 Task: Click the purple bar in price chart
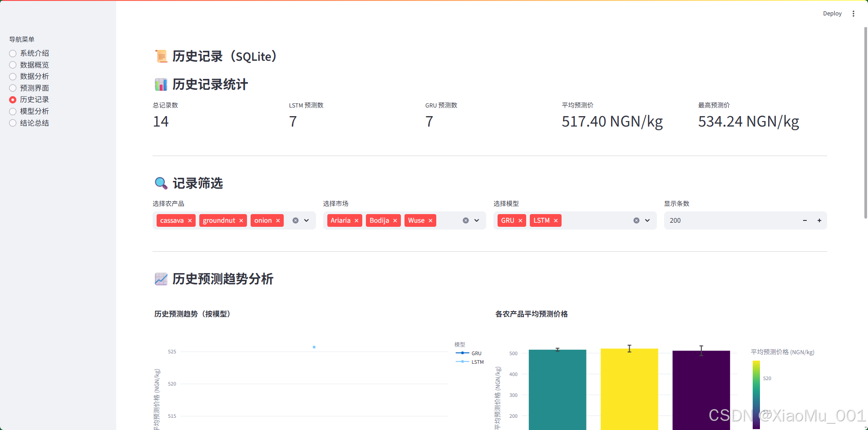pos(701,390)
